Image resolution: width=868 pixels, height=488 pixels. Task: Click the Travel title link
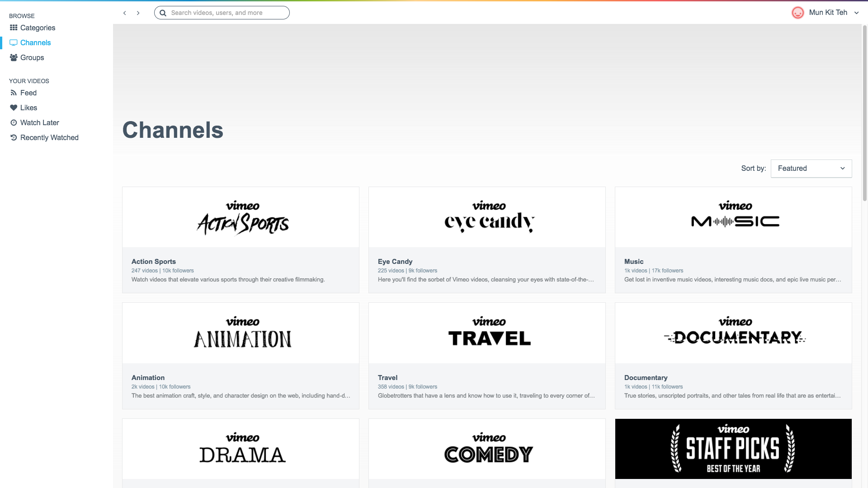[x=387, y=377]
